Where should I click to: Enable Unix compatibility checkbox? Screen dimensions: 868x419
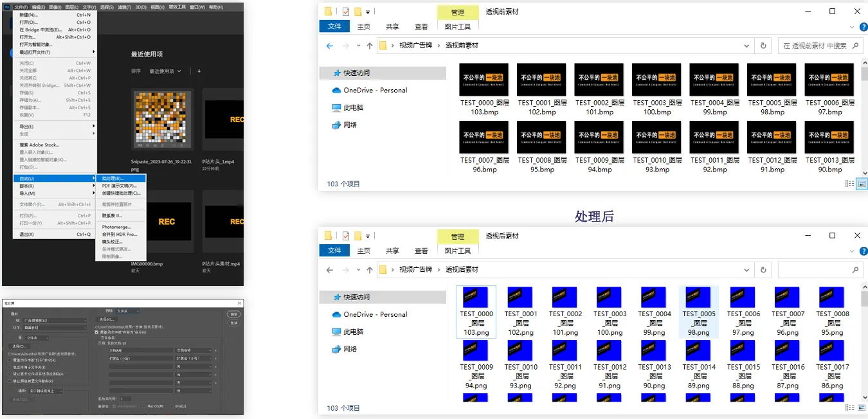172,406
